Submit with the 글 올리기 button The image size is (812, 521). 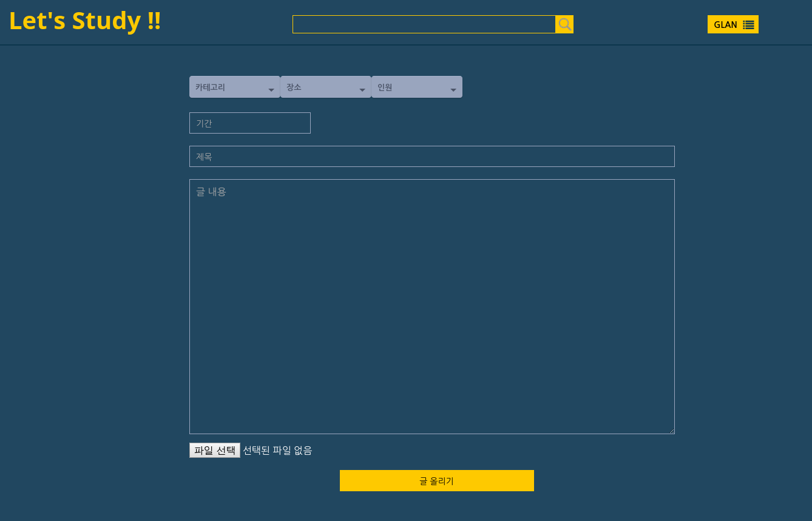(437, 480)
